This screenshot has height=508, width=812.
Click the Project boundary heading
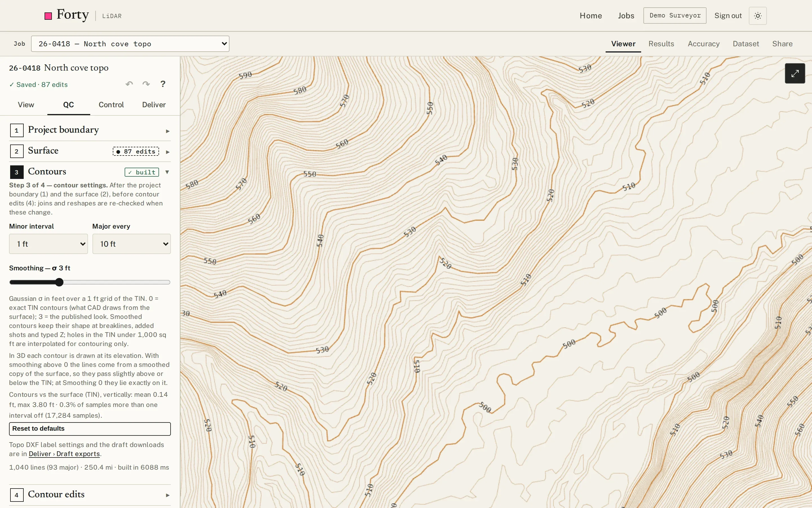[x=63, y=130]
